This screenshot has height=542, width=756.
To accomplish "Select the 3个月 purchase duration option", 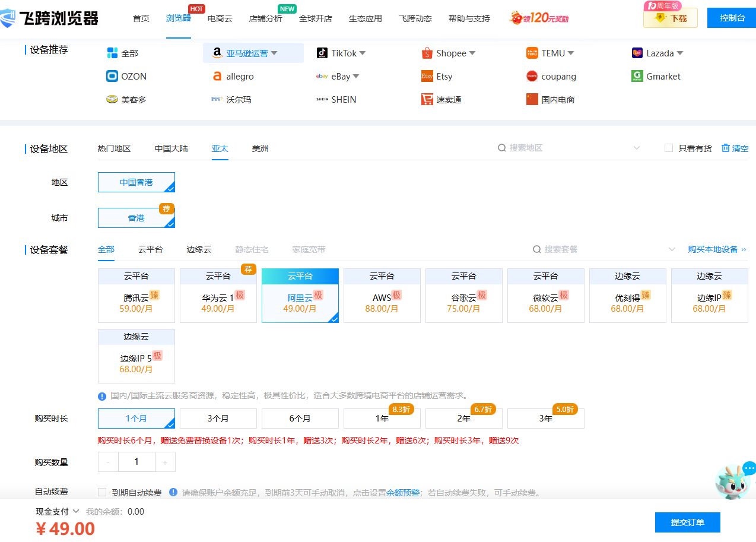I will point(218,419).
